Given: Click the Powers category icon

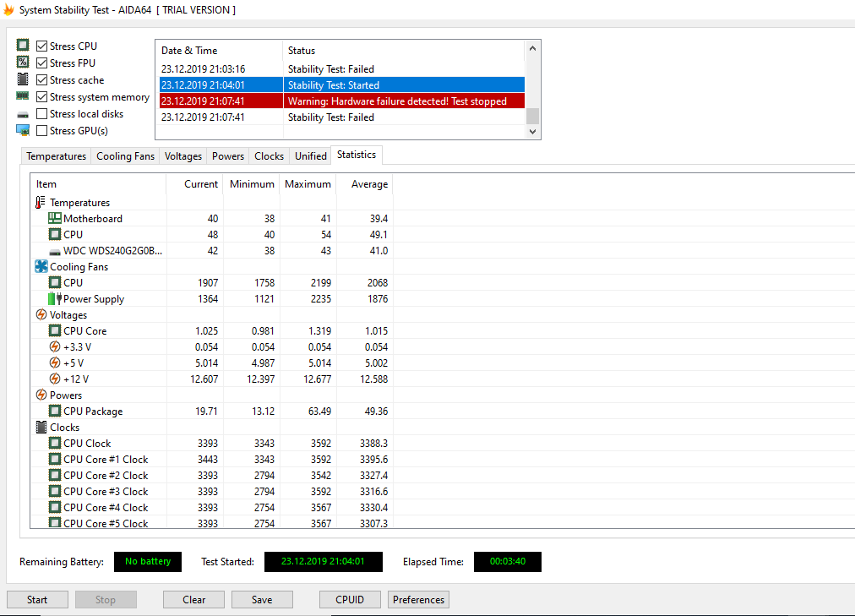Looking at the screenshot, I should (x=41, y=395).
